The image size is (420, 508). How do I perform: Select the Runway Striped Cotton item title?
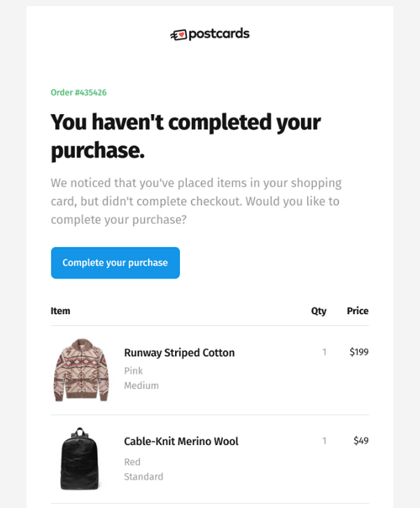pyautogui.click(x=179, y=353)
